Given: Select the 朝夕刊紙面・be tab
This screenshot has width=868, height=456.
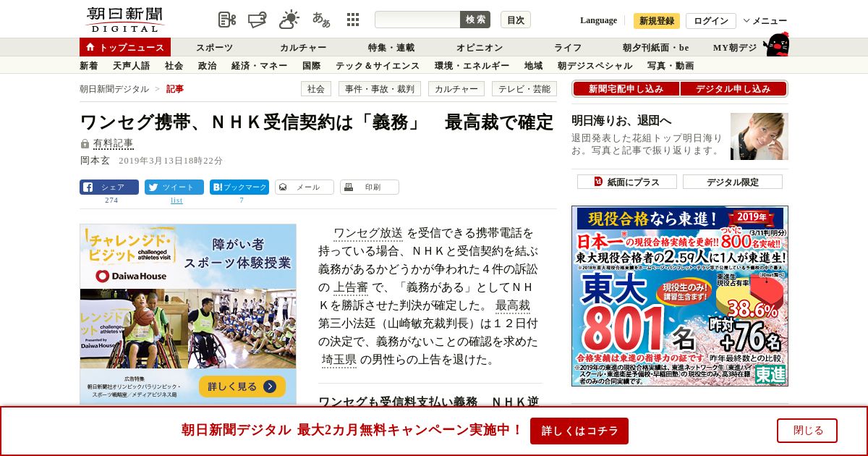Looking at the screenshot, I should pos(656,47).
